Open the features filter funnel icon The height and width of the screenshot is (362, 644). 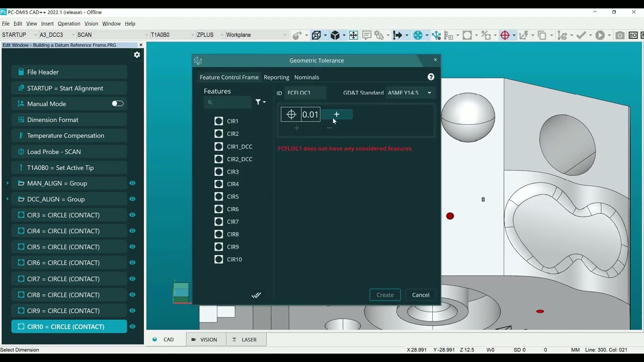click(260, 102)
